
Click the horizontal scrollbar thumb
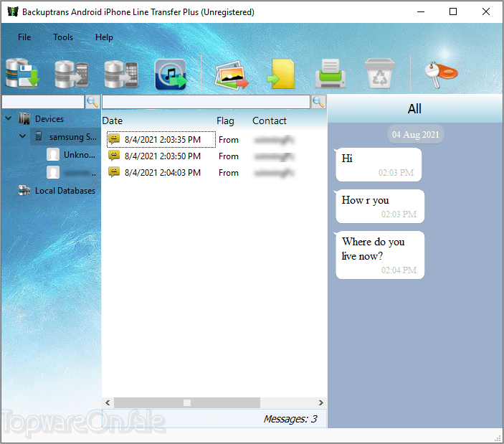pos(187,402)
